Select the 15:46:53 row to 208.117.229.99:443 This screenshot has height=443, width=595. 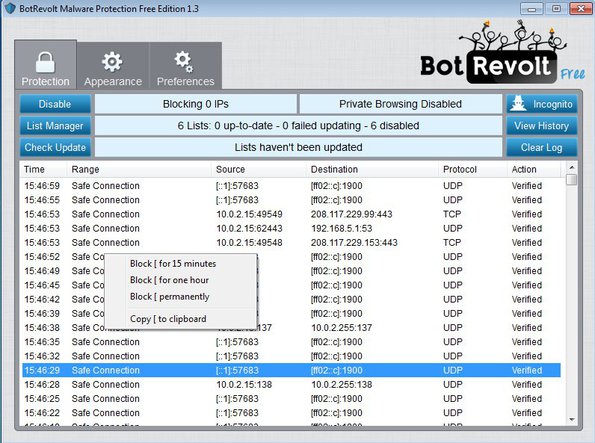click(291, 214)
